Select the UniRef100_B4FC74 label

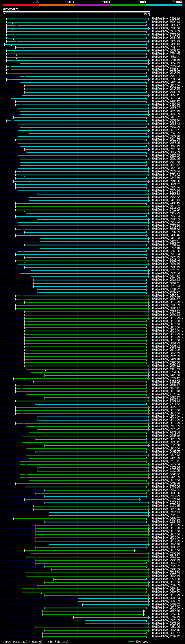pos(166,369)
